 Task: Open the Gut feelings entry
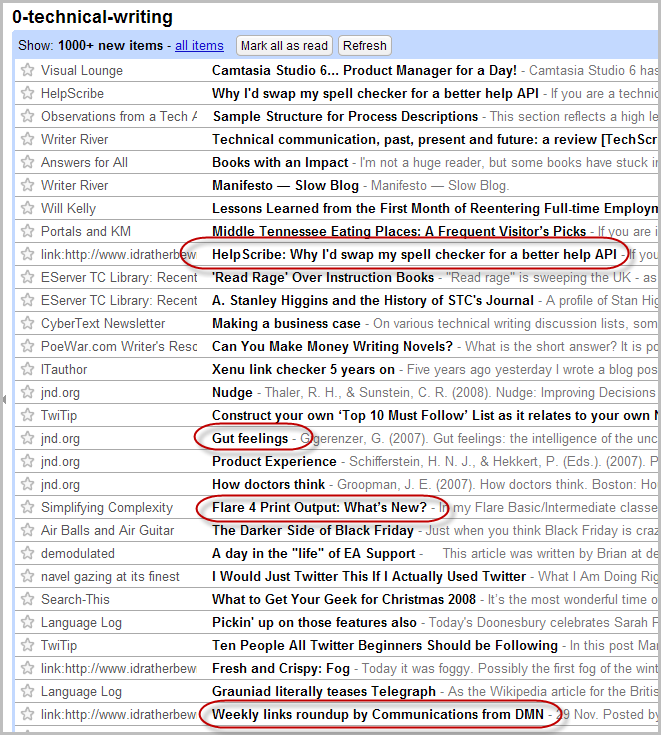tap(250, 438)
